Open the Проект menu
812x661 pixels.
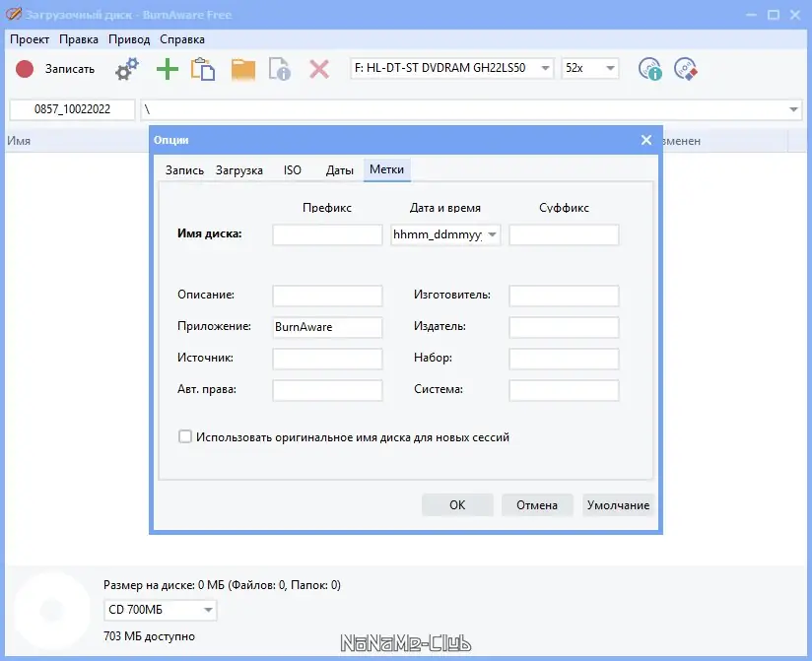[30, 39]
